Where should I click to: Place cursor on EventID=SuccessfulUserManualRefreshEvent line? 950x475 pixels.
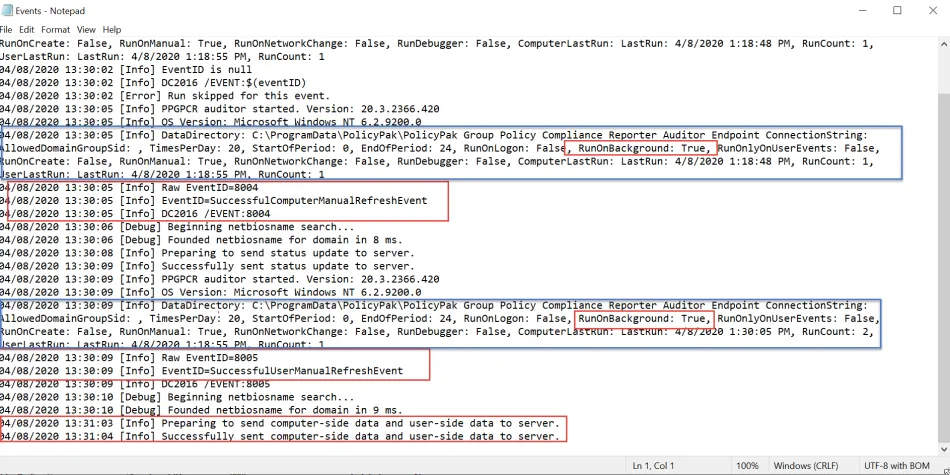click(250, 370)
